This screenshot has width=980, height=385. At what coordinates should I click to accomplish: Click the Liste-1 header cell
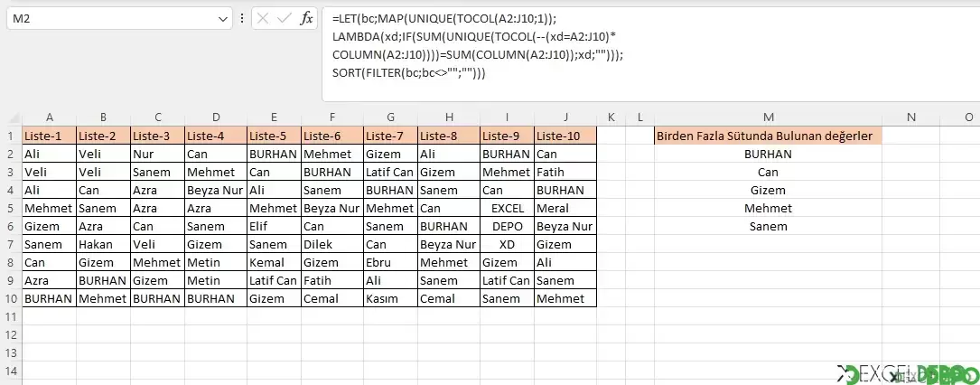click(50, 136)
